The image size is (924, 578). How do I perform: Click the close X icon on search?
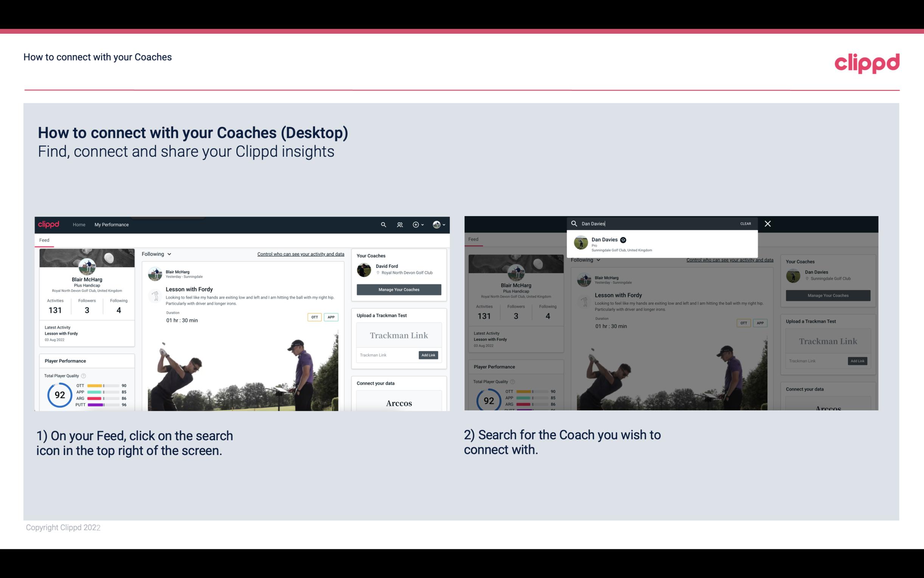click(x=768, y=223)
